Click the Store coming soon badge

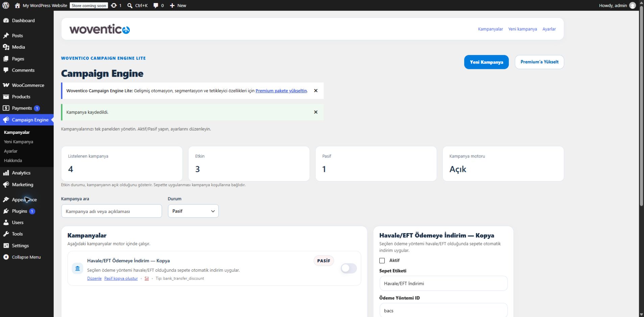pos(89,5)
